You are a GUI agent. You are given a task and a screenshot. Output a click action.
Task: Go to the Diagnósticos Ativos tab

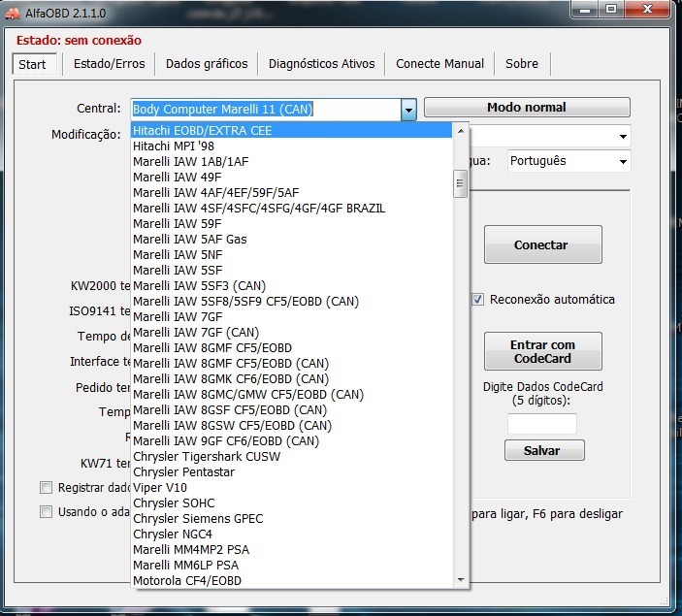coord(321,64)
